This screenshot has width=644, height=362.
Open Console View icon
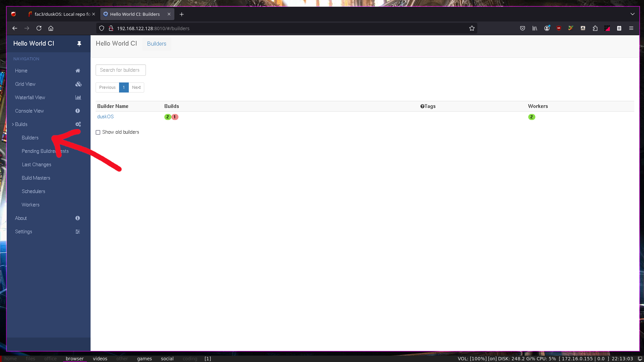coord(78,111)
